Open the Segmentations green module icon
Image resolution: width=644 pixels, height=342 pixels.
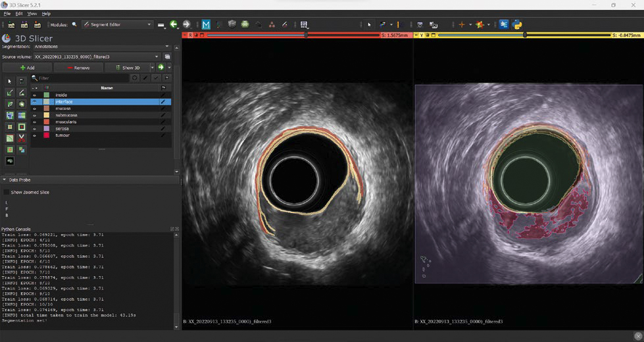pos(245,24)
